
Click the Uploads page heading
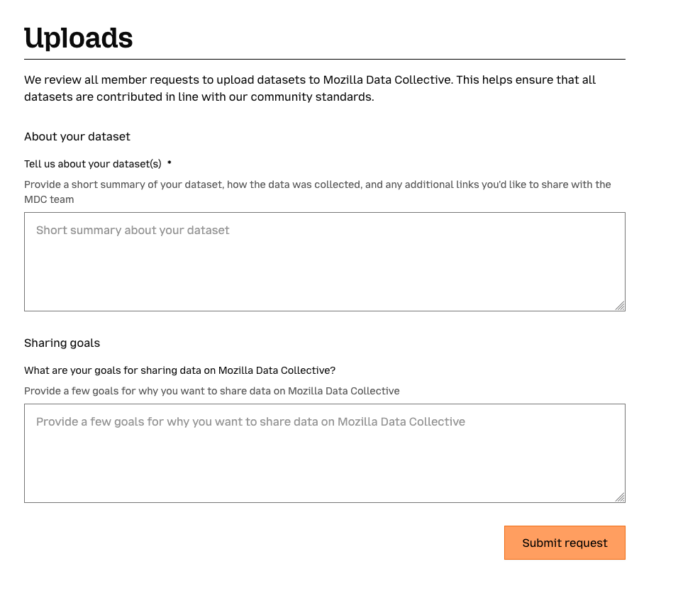(78, 38)
